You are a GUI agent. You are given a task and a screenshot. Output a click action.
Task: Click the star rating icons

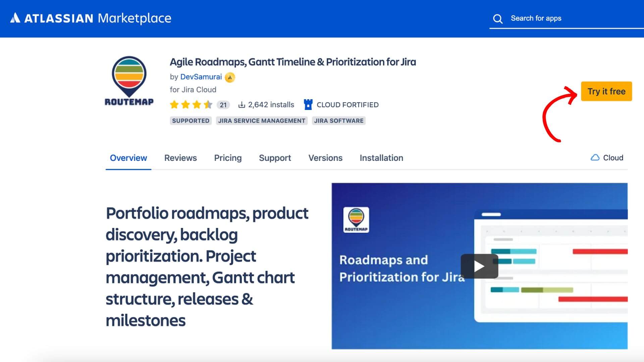(x=191, y=105)
